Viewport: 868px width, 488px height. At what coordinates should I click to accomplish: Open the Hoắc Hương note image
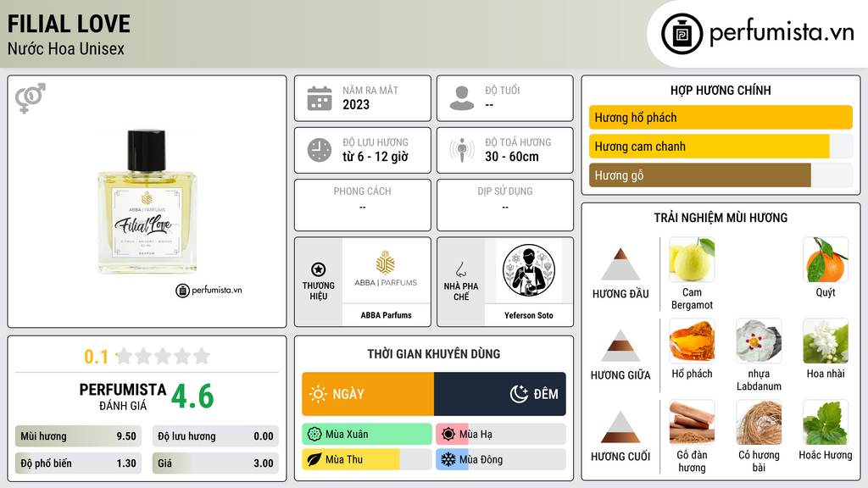tap(826, 422)
